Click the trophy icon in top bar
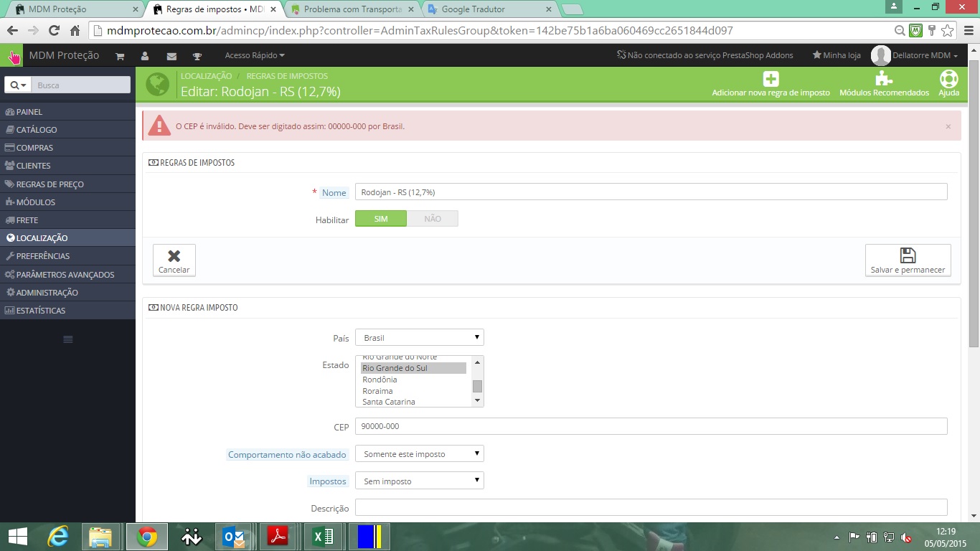 coord(197,56)
